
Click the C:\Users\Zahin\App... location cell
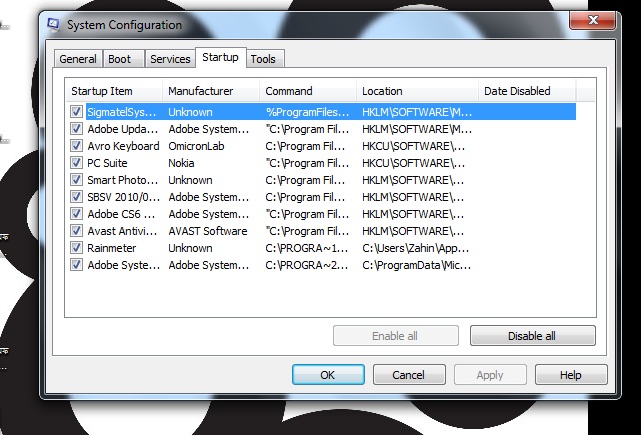pyautogui.click(x=415, y=248)
